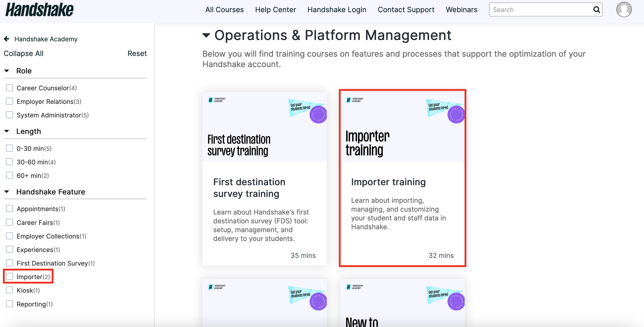Screen dimensions: 644x327
Task: Open Contact Support
Action: [406, 10]
